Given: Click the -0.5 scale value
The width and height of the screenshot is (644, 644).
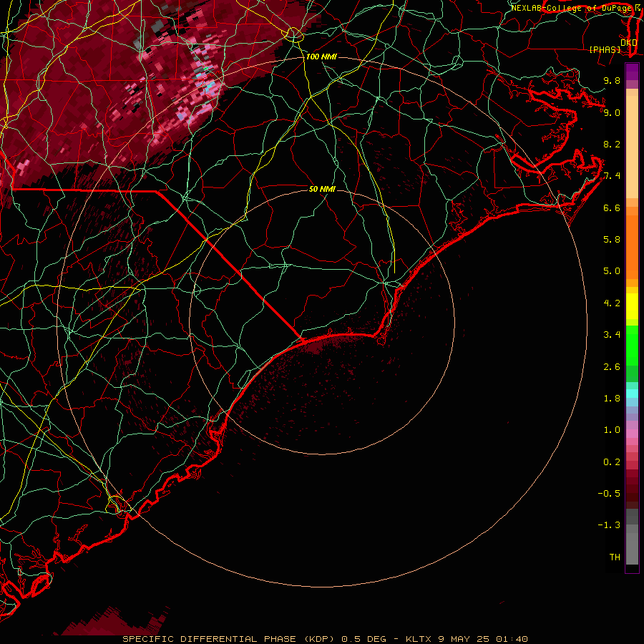Looking at the screenshot, I should [x=609, y=493].
